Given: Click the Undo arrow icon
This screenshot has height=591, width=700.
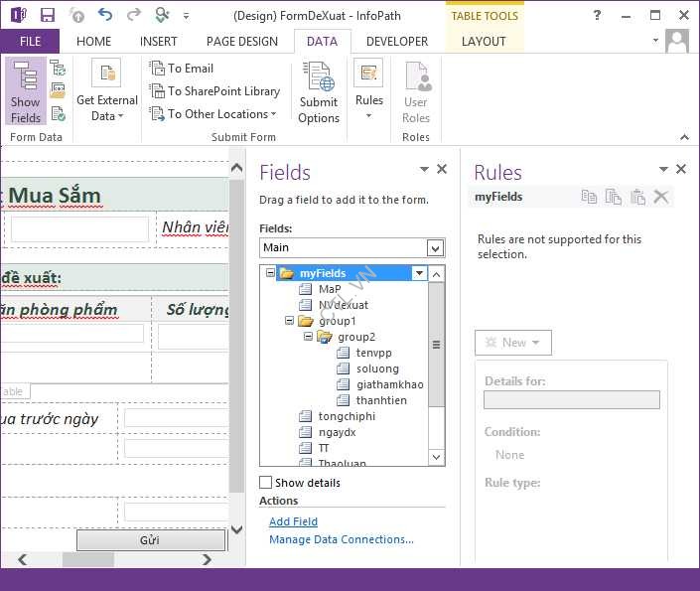Looking at the screenshot, I should pos(105,15).
